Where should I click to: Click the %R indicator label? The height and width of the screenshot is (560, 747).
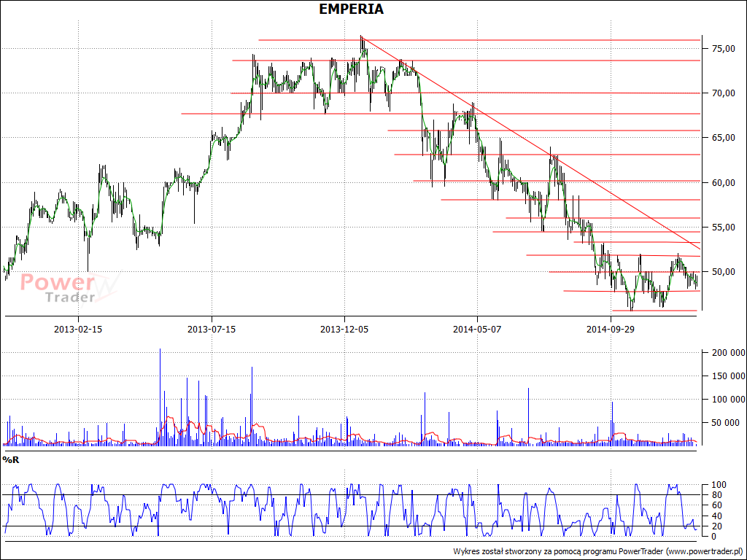pos(10,459)
